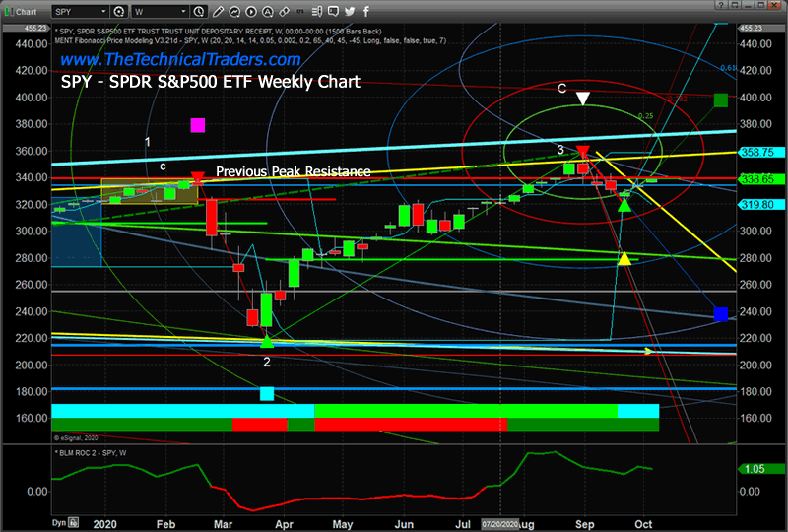788x532 pixels.
Task: Click the green up triangle at wave 2
Action: coord(267,342)
